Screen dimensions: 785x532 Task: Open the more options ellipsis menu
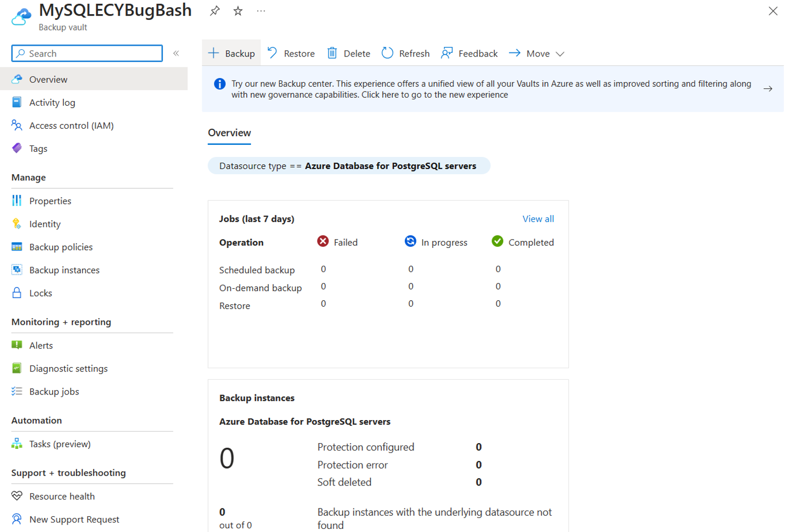click(x=261, y=11)
